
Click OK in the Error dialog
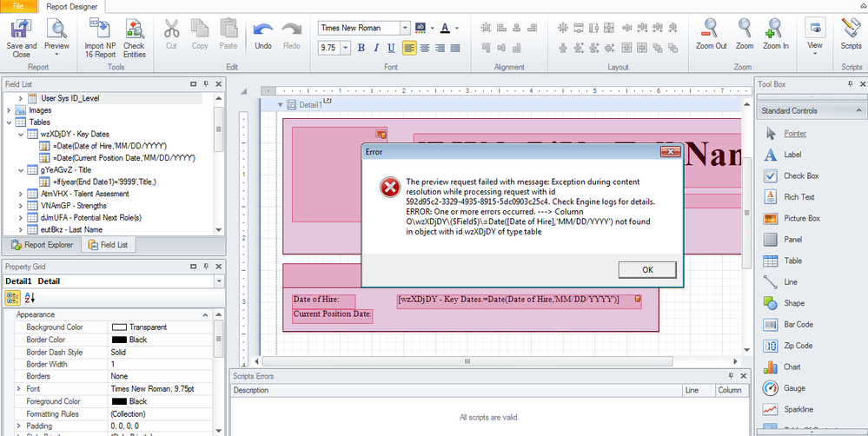click(x=647, y=269)
